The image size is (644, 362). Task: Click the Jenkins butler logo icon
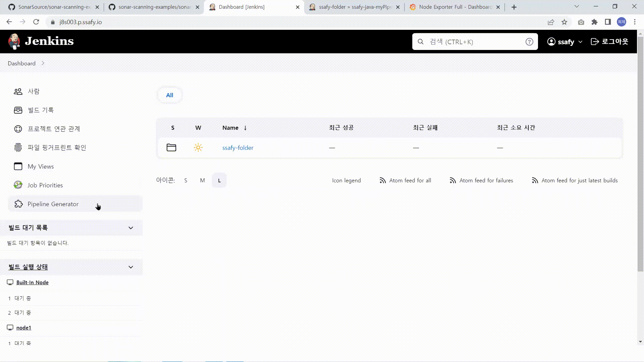pos(14,42)
